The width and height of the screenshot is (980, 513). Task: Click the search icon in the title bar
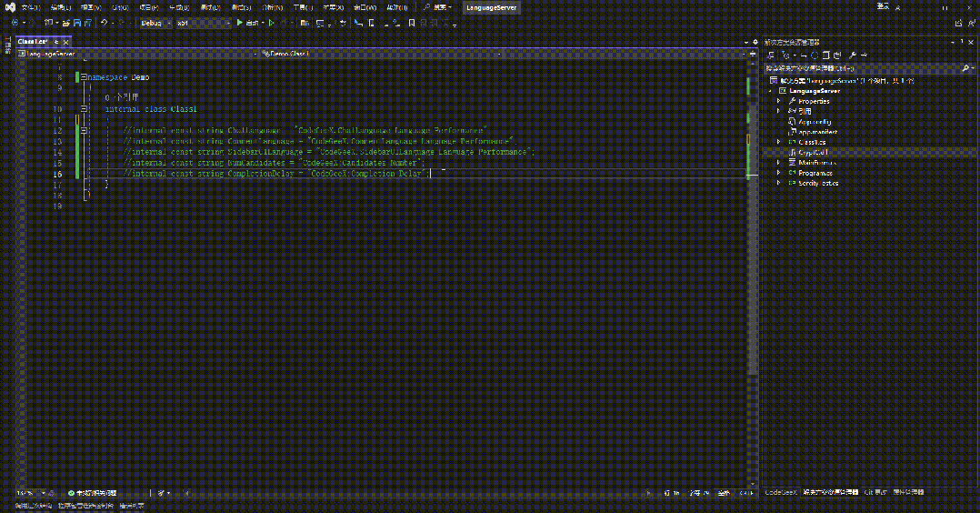(x=427, y=7)
